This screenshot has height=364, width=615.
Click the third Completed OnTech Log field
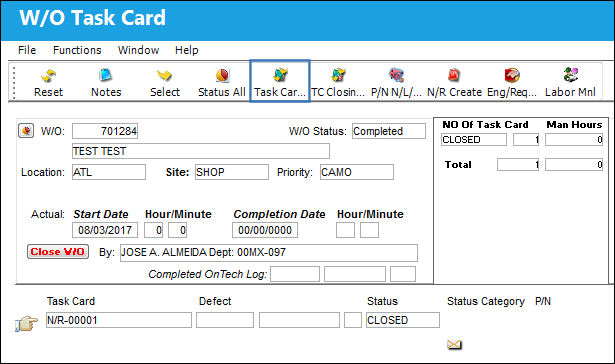403,274
